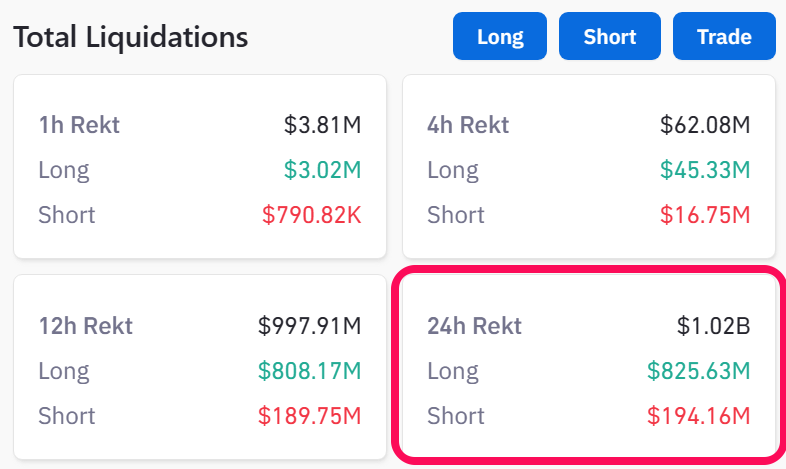The width and height of the screenshot is (786, 469).
Task: Click the 24h Rekt total $1.02B
Action: point(713,326)
